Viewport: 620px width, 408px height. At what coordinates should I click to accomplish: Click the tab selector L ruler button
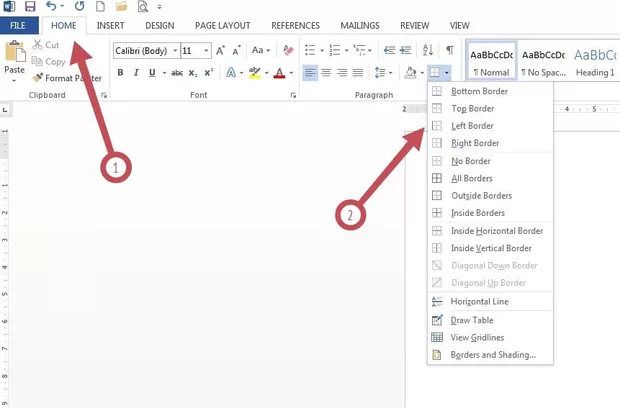point(5,110)
